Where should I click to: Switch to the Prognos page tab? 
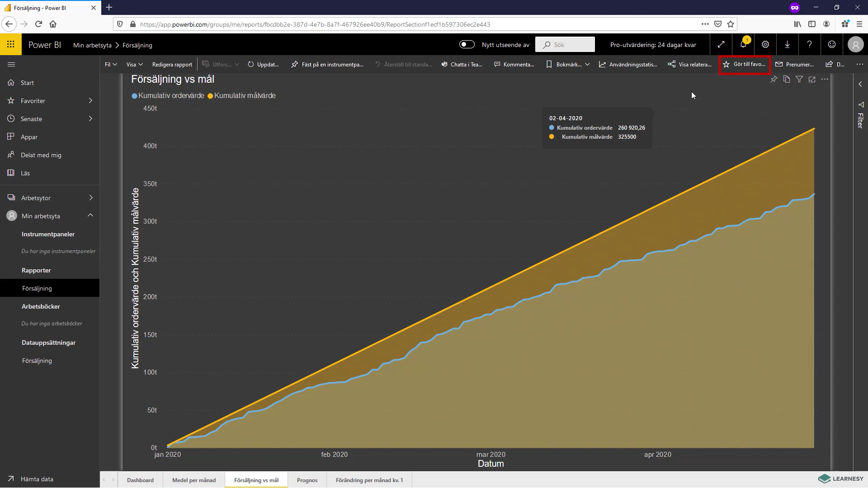[307, 480]
